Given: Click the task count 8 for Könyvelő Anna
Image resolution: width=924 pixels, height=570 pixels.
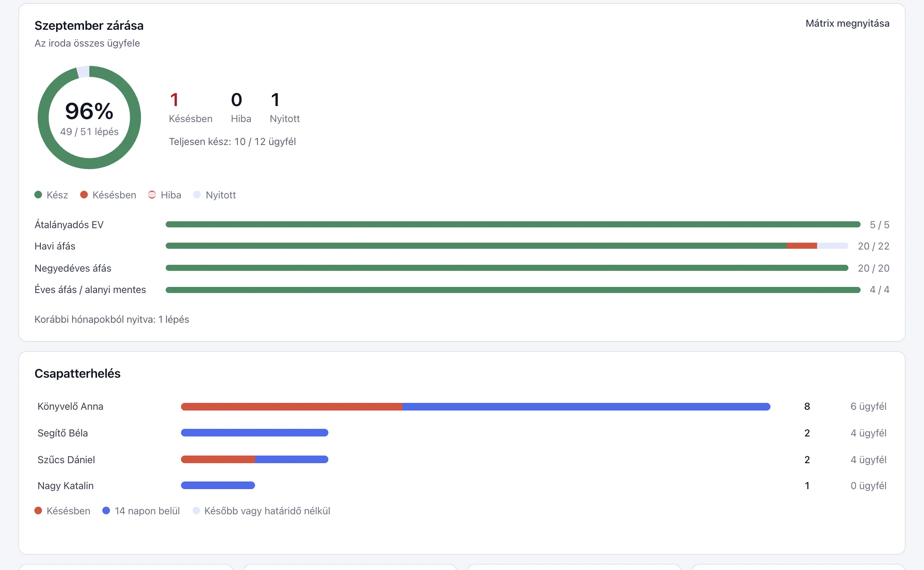Looking at the screenshot, I should point(807,406).
